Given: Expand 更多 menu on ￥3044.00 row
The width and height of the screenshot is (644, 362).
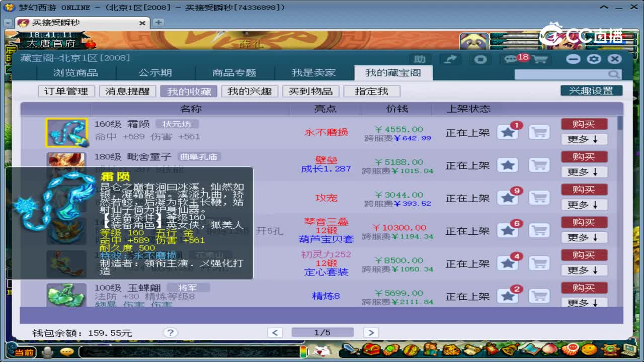Looking at the screenshot, I should pos(584,205).
